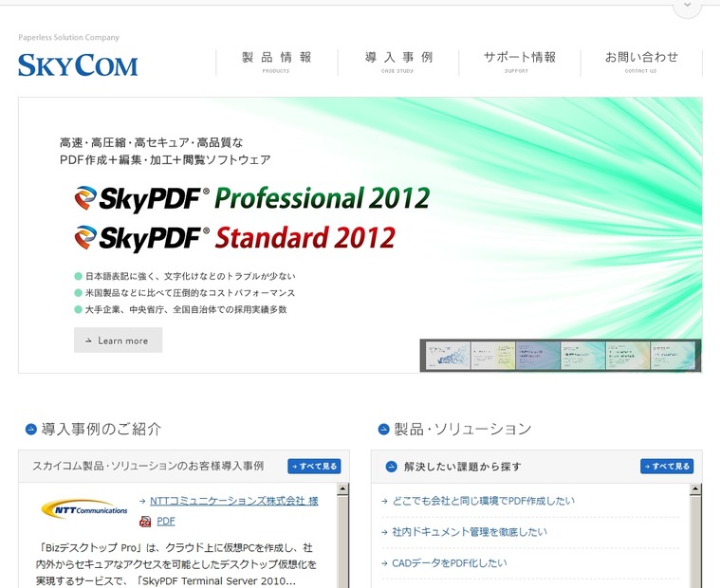This screenshot has height=588, width=720.
Task: Click すべて見る in the solutions panel
Action: (x=667, y=466)
